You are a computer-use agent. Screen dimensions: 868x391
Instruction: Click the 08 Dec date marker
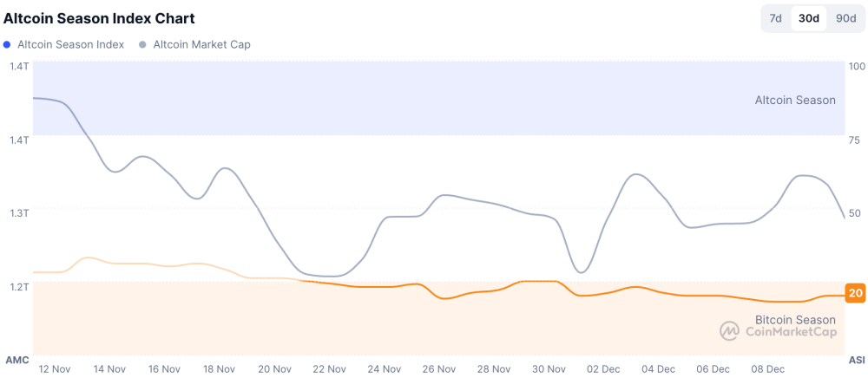767,369
